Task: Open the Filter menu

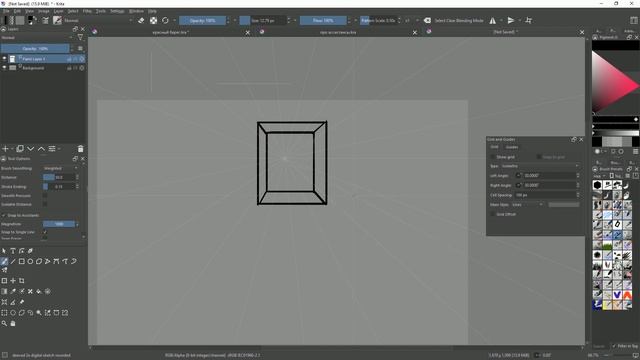Action: coord(87,11)
